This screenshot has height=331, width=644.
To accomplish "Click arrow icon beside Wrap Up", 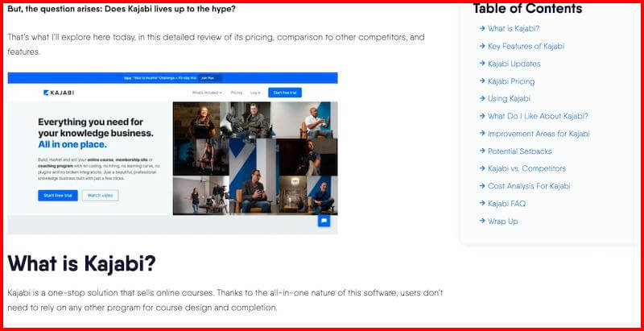I will 482,221.
